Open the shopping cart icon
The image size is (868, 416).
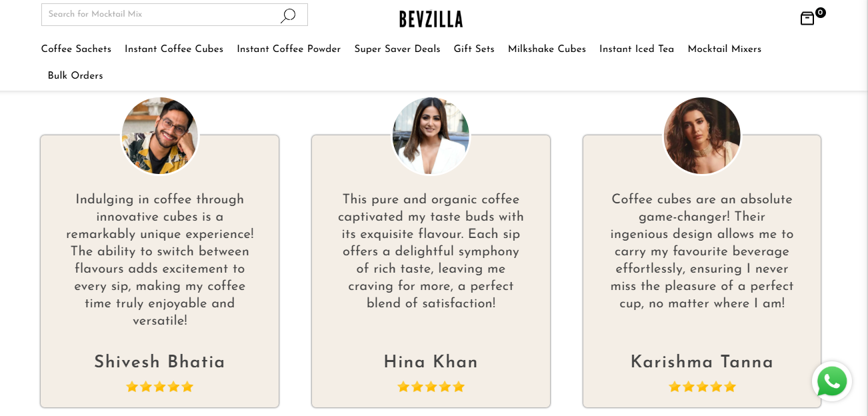(807, 19)
